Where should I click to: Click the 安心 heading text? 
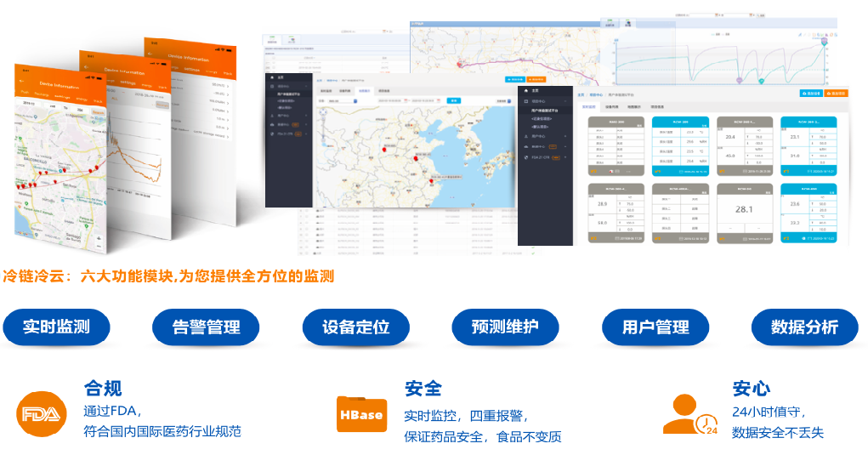tap(752, 389)
